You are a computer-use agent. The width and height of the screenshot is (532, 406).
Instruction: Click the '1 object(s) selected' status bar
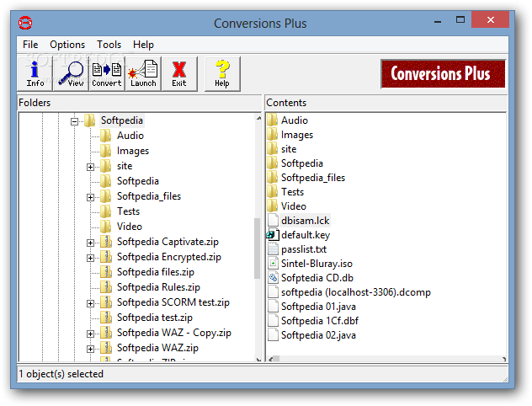pyautogui.click(x=263, y=374)
